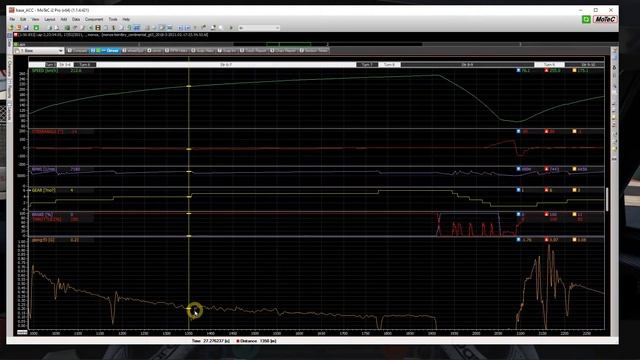Image resolution: width=640 pixels, height=360 pixels.
Task: Click the blue chart icon left of green icon
Action: [26, 28]
